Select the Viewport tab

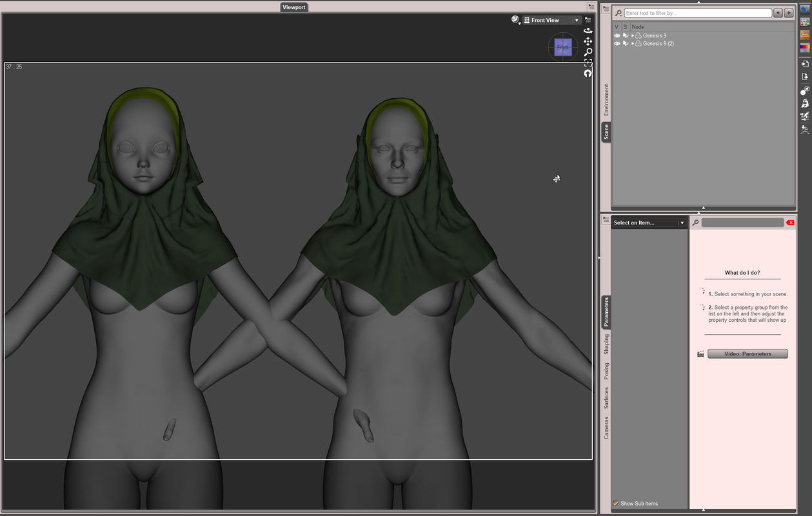(293, 7)
